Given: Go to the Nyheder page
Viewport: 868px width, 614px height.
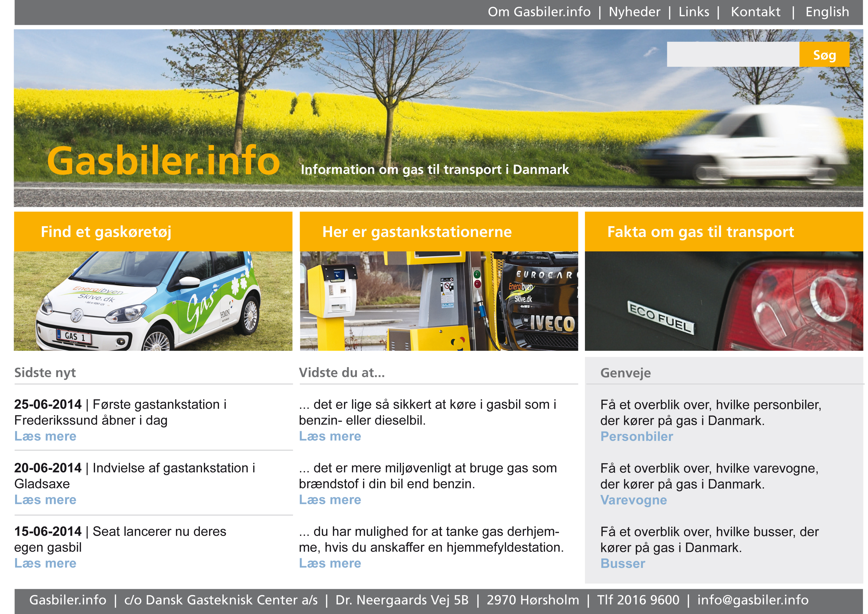Looking at the screenshot, I should (x=634, y=12).
